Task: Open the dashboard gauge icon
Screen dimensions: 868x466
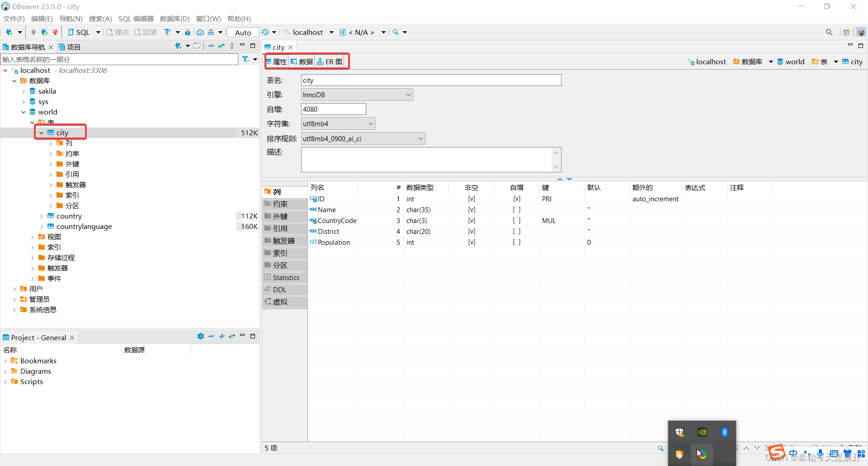Action: point(200,32)
